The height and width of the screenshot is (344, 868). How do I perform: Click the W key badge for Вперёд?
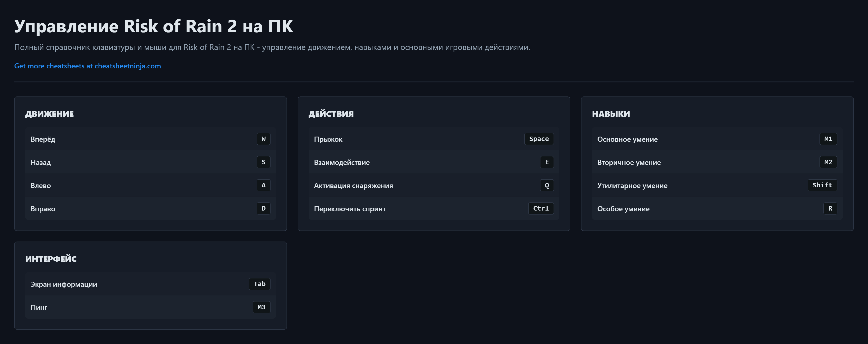pos(263,139)
